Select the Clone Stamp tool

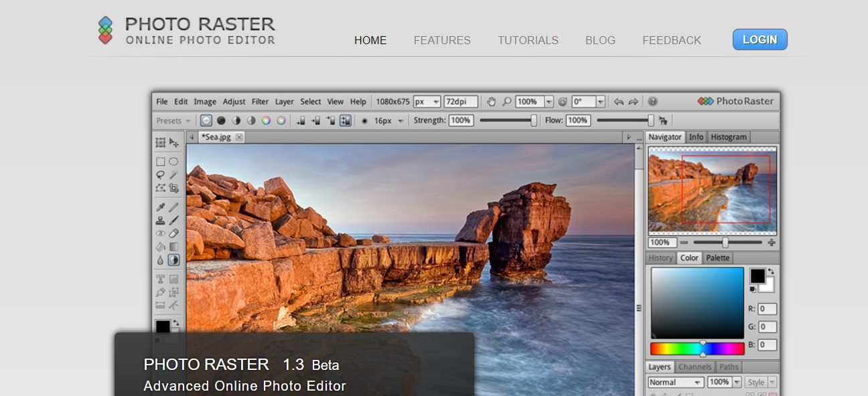point(161,220)
